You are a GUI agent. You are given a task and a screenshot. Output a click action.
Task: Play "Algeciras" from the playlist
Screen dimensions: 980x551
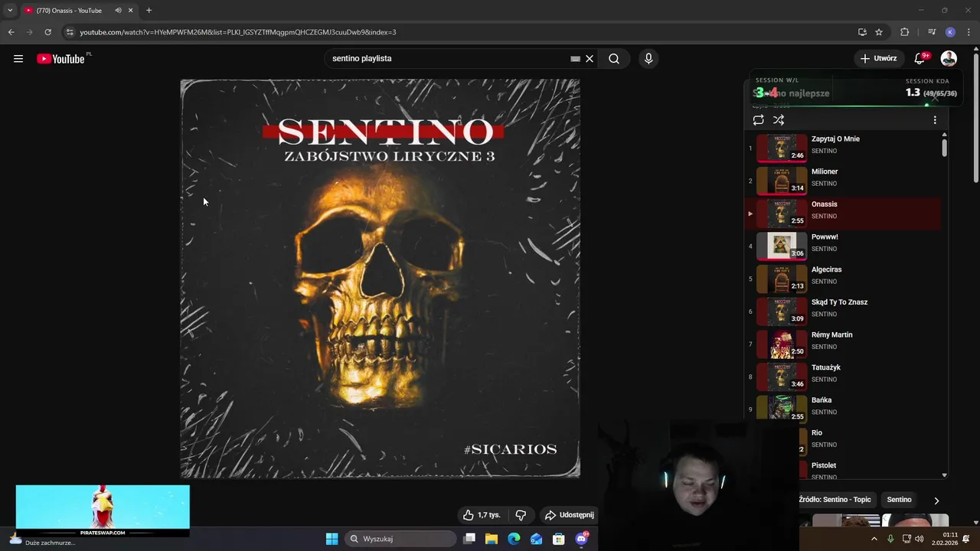(842, 279)
